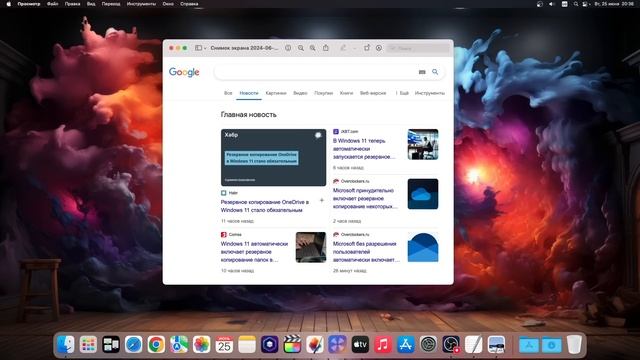Show the Markup toolbar in Preview

pyautogui.click(x=379, y=48)
